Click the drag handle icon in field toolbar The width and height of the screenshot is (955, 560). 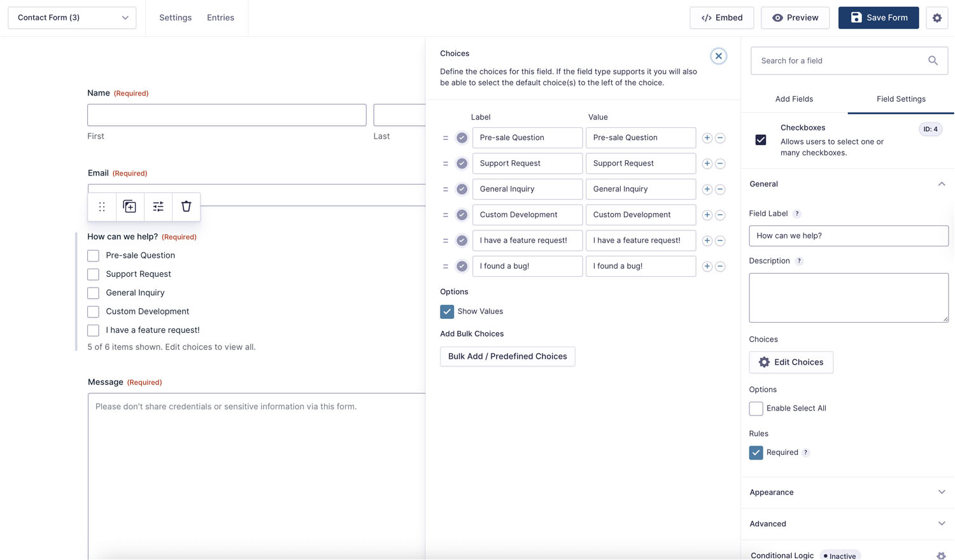click(x=102, y=207)
